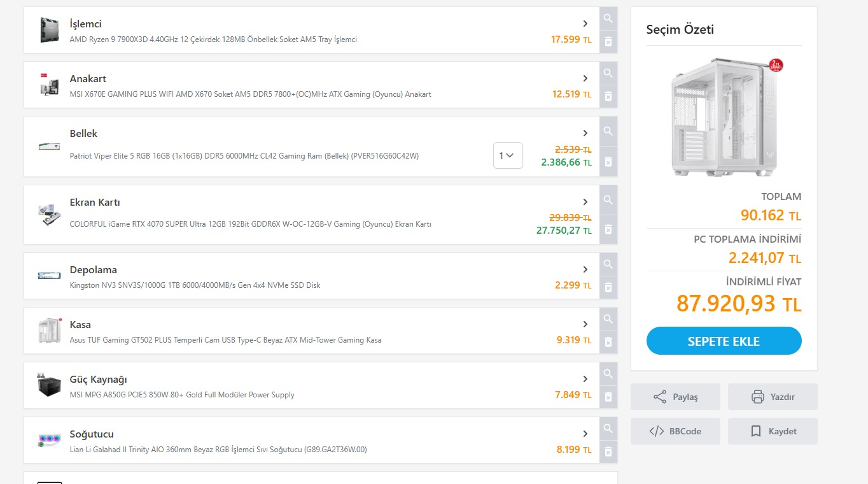This screenshot has width=868, height=484.
Task: Click the Ekran Kartı category heading
Action: click(x=95, y=203)
